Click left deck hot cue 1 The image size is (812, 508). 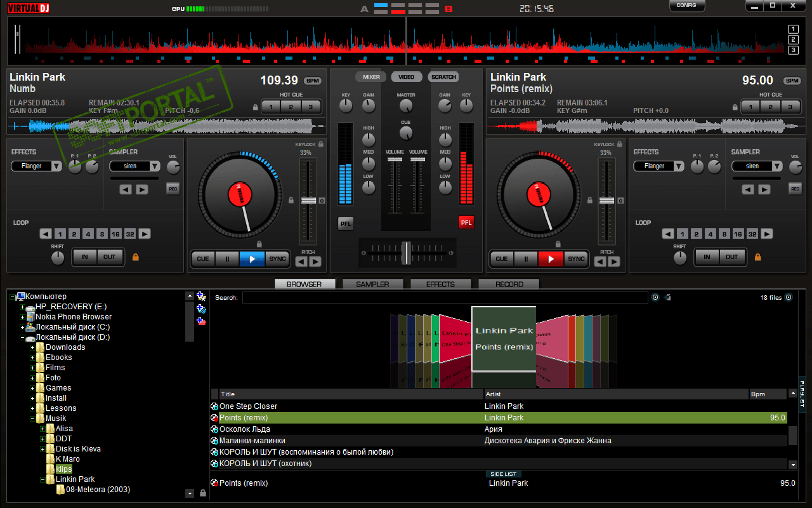coord(271,107)
